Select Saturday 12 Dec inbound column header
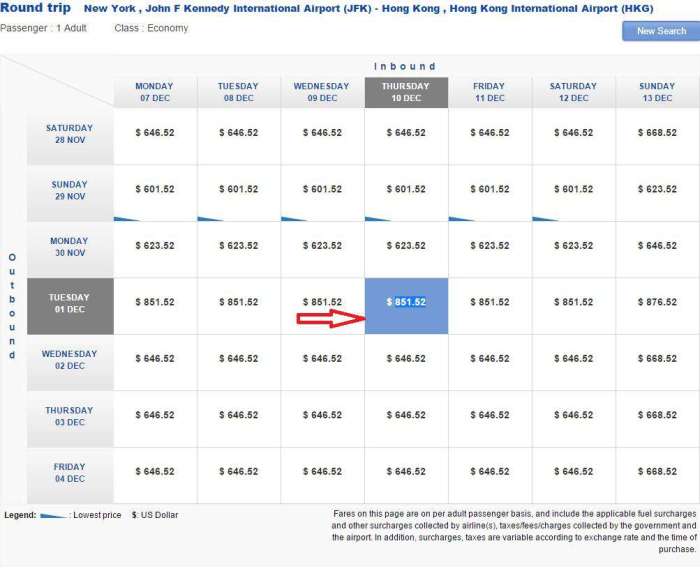 click(x=574, y=92)
